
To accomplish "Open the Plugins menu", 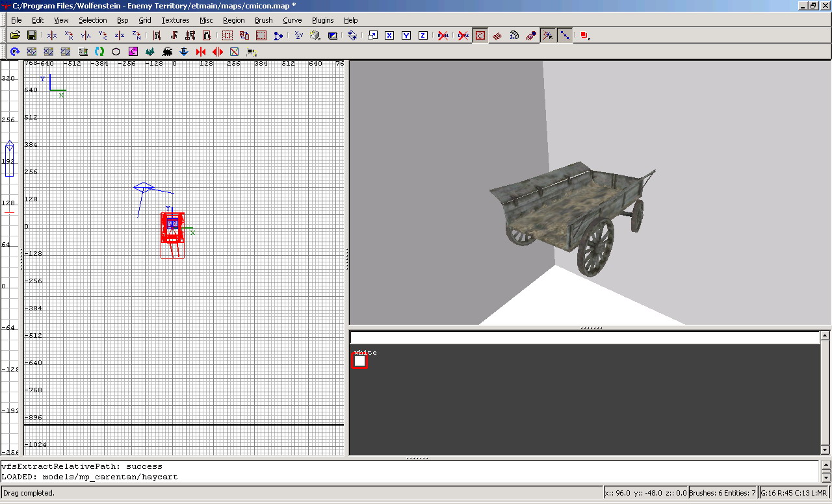I will point(323,20).
